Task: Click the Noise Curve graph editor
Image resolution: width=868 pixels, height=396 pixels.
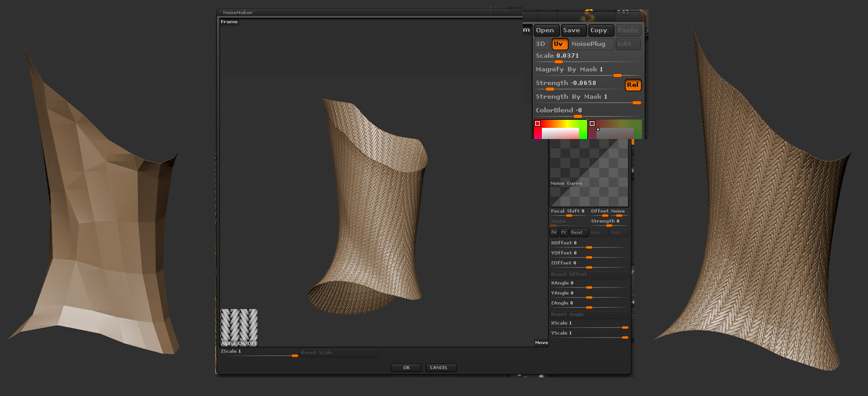Action: tap(589, 173)
